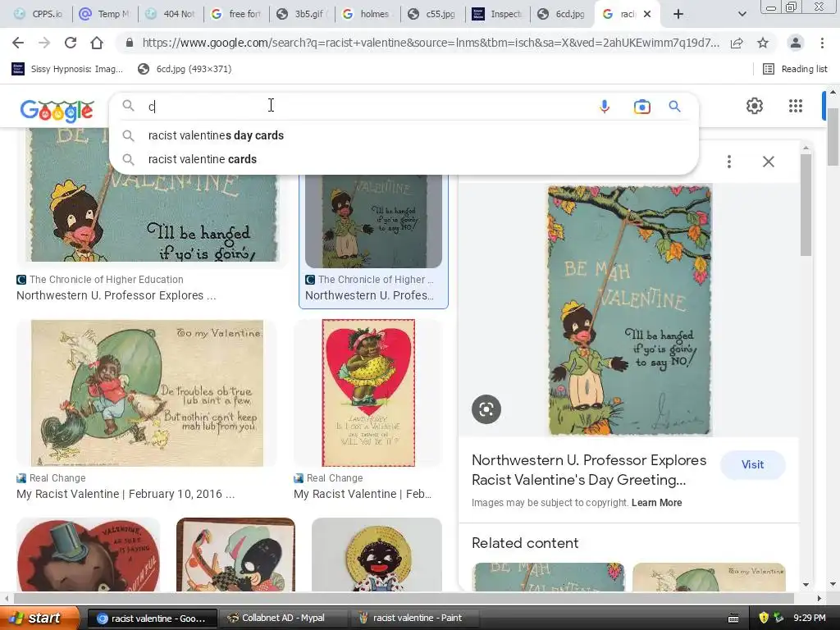Open 'My Racist Valentine | February 10, 2016' link
The width and height of the screenshot is (840, 630).
point(126,494)
